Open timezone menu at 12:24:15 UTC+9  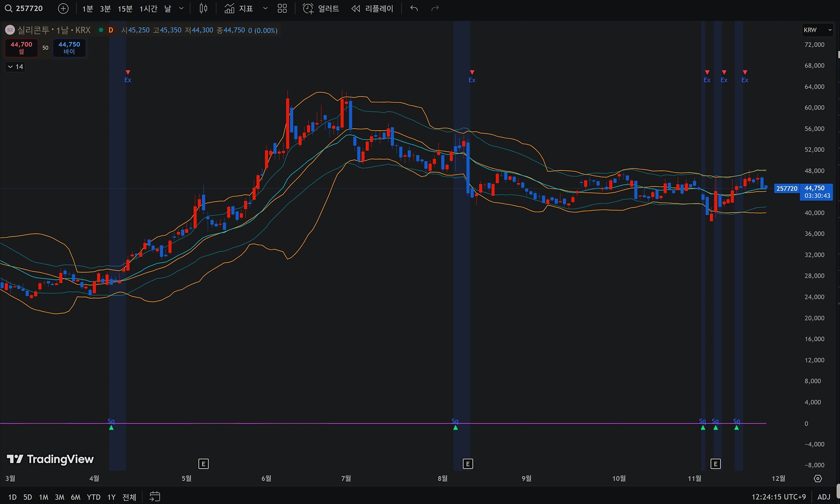pyautogui.click(x=779, y=497)
